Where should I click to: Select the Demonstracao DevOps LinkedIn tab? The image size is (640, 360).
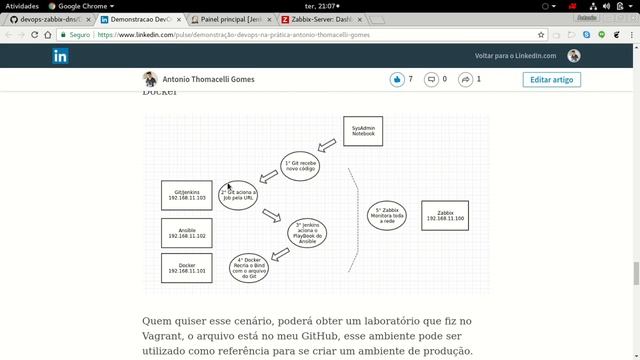pos(140,19)
